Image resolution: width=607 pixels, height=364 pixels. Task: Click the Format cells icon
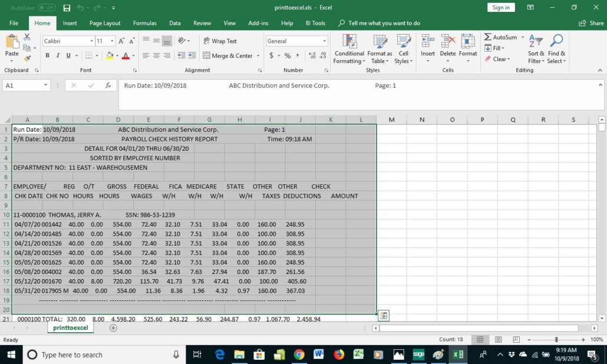(x=468, y=41)
